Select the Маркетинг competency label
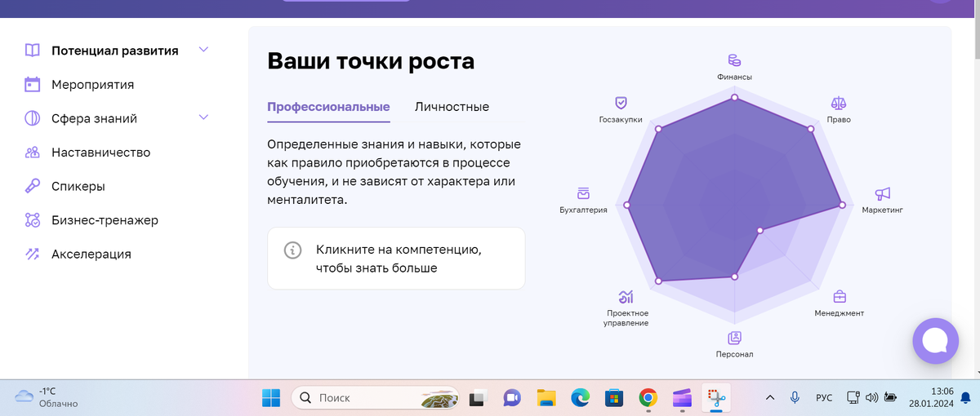This screenshot has height=416, width=980. [882, 210]
